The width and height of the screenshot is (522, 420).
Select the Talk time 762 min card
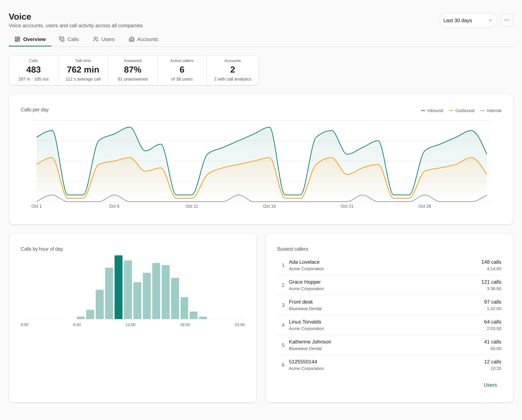click(x=83, y=70)
